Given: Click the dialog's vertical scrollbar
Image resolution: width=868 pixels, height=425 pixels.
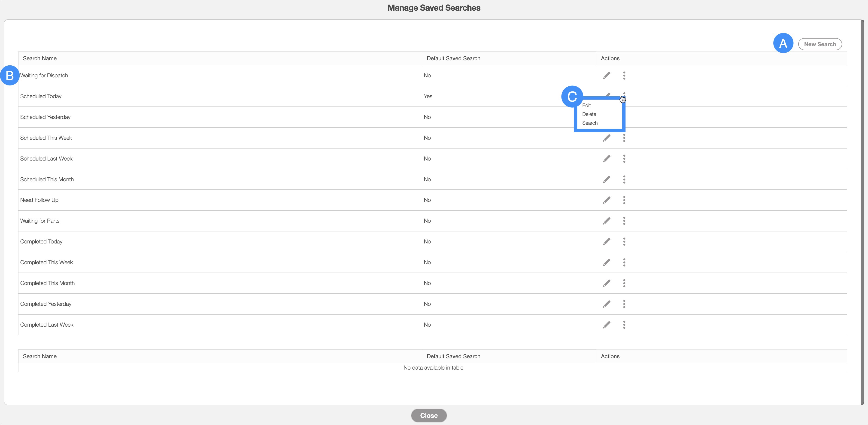Looking at the screenshot, I should [x=862, y=212].
